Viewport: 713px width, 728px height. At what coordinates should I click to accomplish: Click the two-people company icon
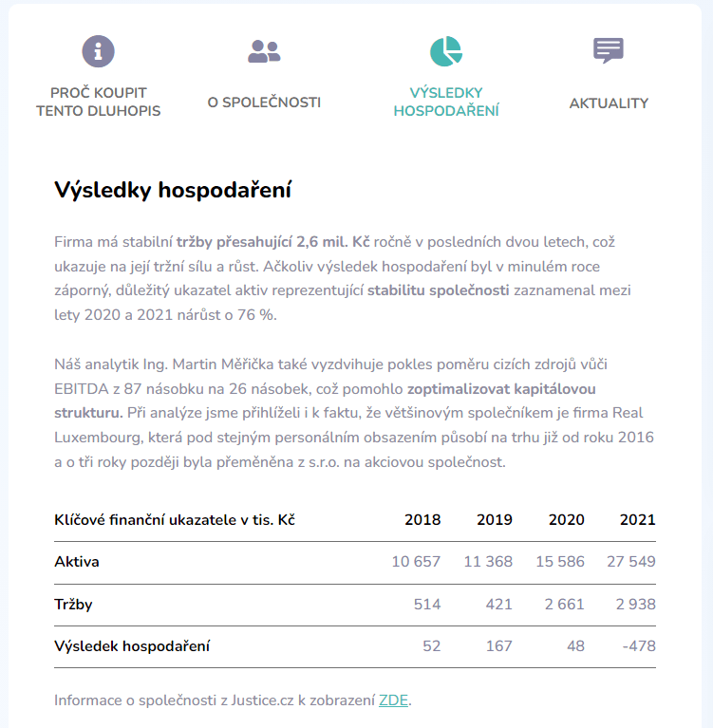pos(264,51)
